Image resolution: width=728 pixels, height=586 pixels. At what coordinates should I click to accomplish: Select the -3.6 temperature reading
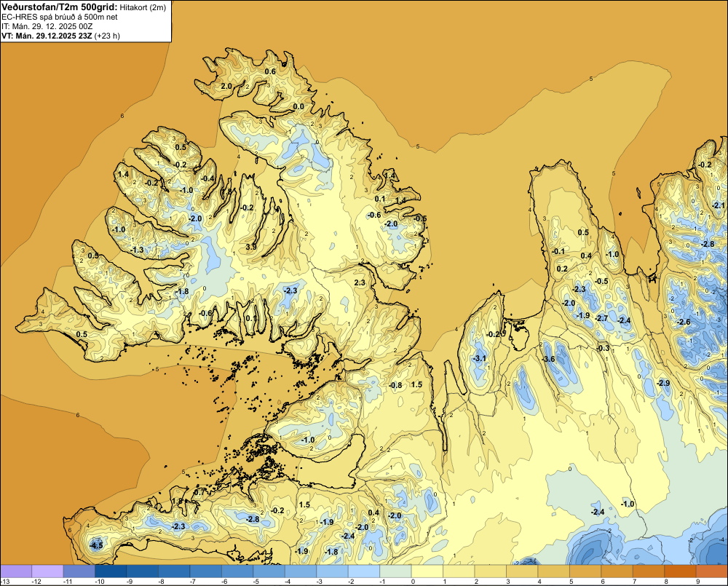click(549, 359)
